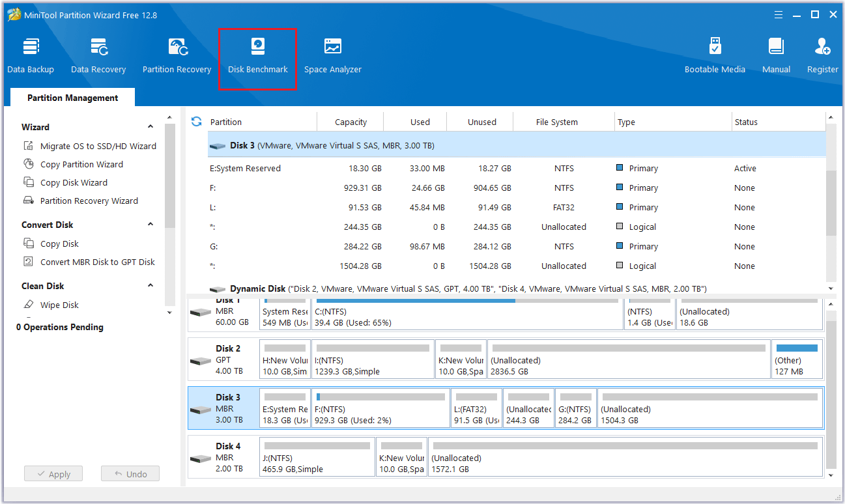Select the Dynamic Disk header row
The width and height of the screenshot is (845, 504).
click(516, 288)
